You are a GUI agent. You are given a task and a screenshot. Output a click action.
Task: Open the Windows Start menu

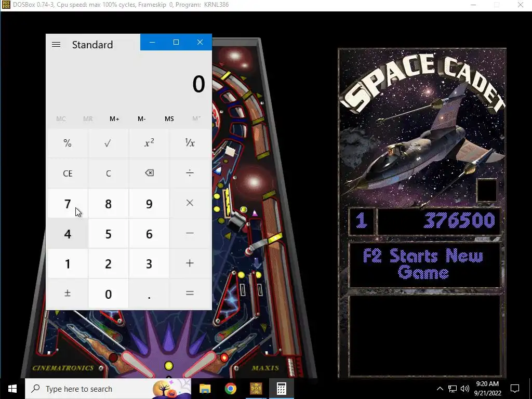[x=12, y=389]
